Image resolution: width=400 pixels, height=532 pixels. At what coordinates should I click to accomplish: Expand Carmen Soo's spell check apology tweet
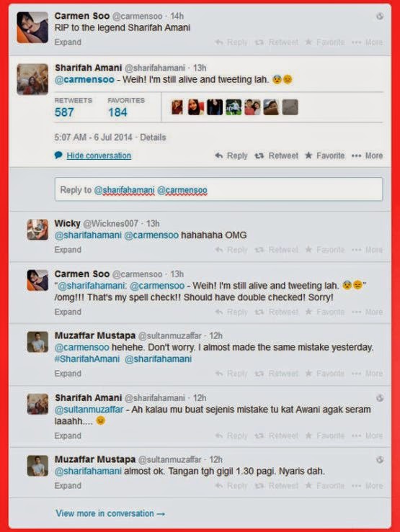click(x=68, y=312)
